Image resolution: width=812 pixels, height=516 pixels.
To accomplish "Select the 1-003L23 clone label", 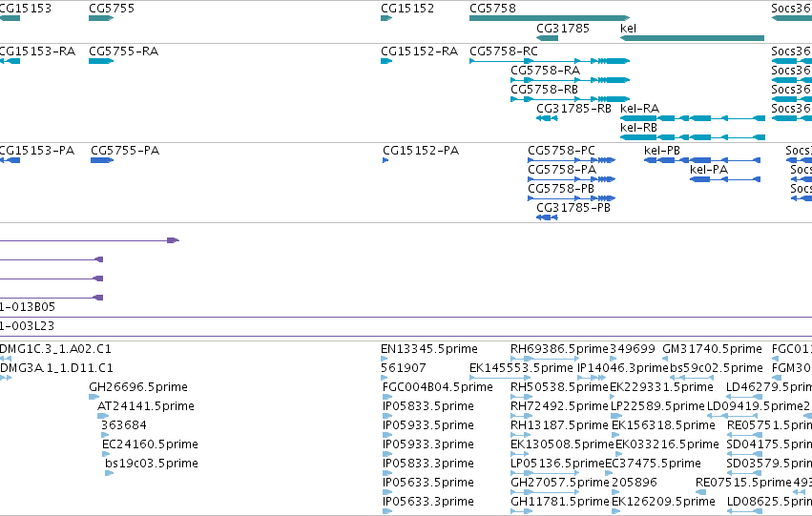I will click(x=27, y=326).
